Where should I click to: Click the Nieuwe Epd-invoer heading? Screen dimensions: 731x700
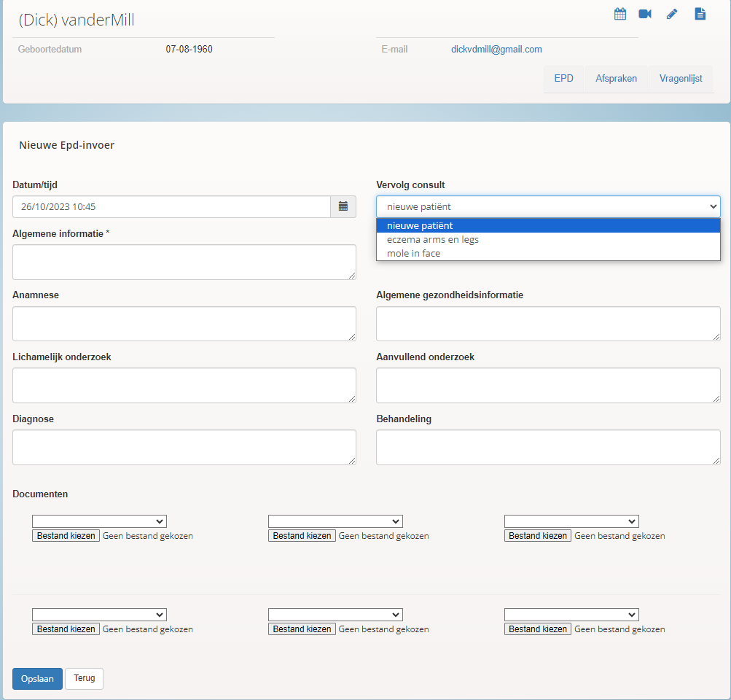tap(66, 145)
